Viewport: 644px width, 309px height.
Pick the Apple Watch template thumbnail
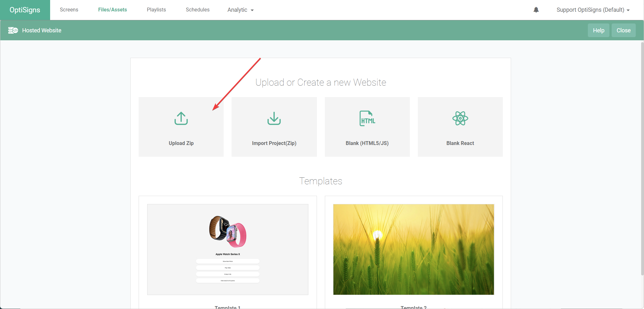click(227, 249)
